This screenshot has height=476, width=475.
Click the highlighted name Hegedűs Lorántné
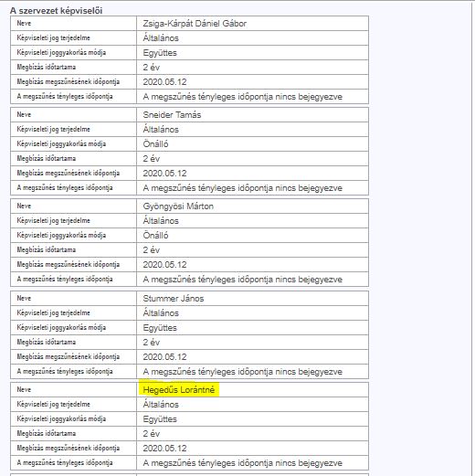[179, 389]
